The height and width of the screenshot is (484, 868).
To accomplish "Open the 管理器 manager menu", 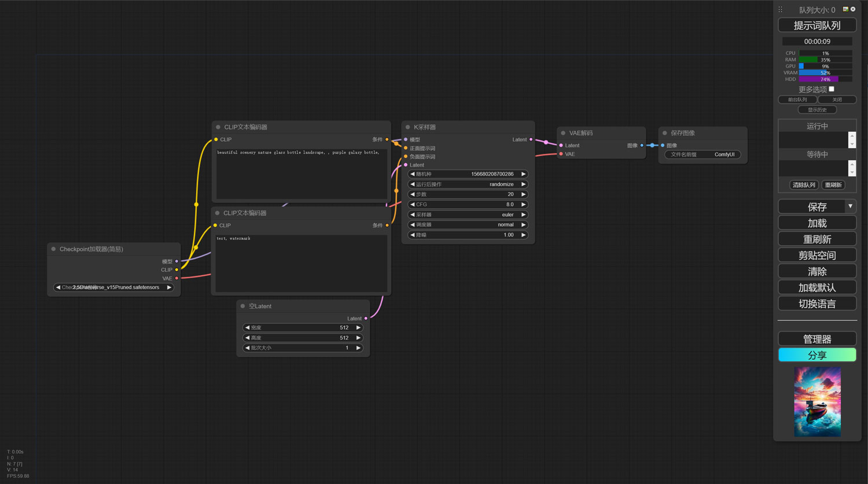I will coord(816,339).
